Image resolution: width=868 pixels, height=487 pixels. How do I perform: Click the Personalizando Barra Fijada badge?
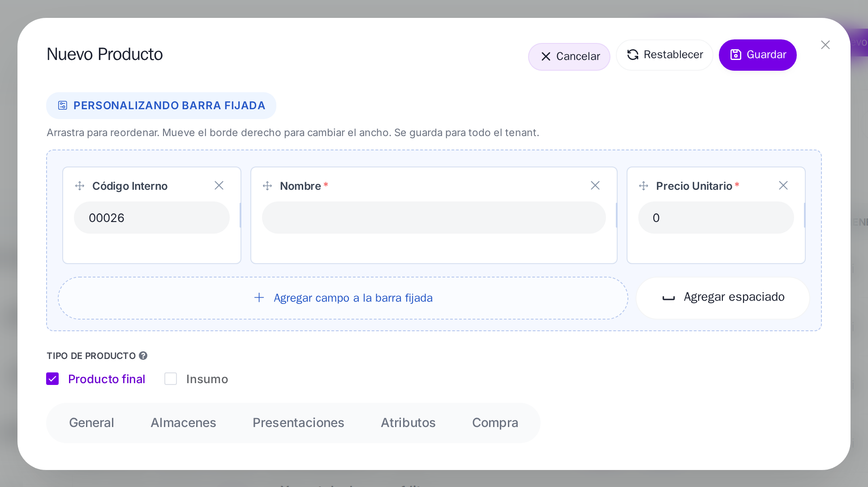tap(161, 106)
